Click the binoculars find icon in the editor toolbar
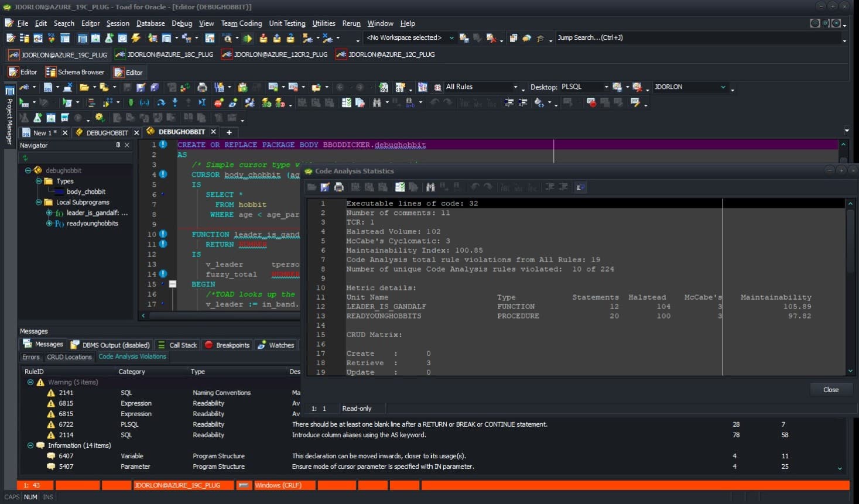The width and height of the screenshot is (859, 504). click(x=377, y=102)
